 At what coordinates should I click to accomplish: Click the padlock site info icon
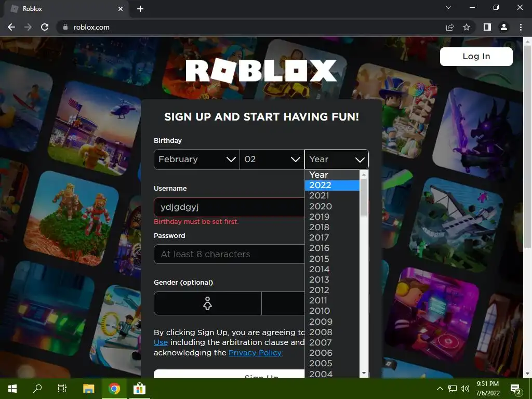65,27
